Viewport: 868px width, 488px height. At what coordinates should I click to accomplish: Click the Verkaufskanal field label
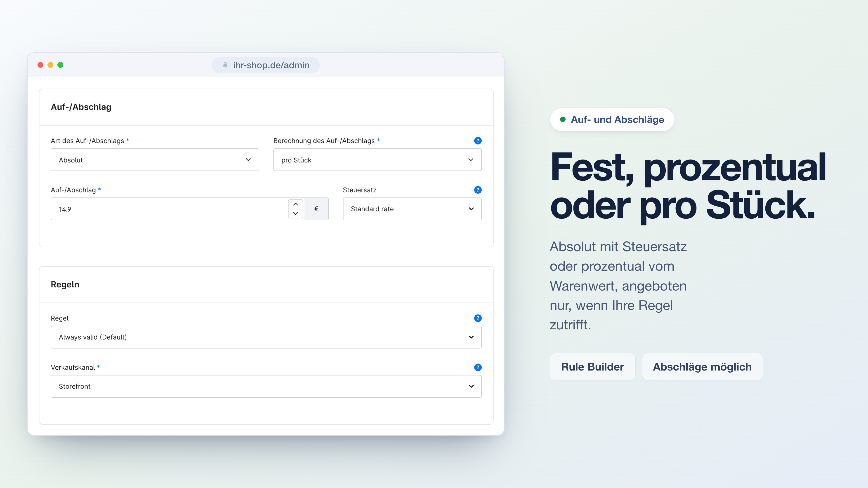click(x=73, y=367)
